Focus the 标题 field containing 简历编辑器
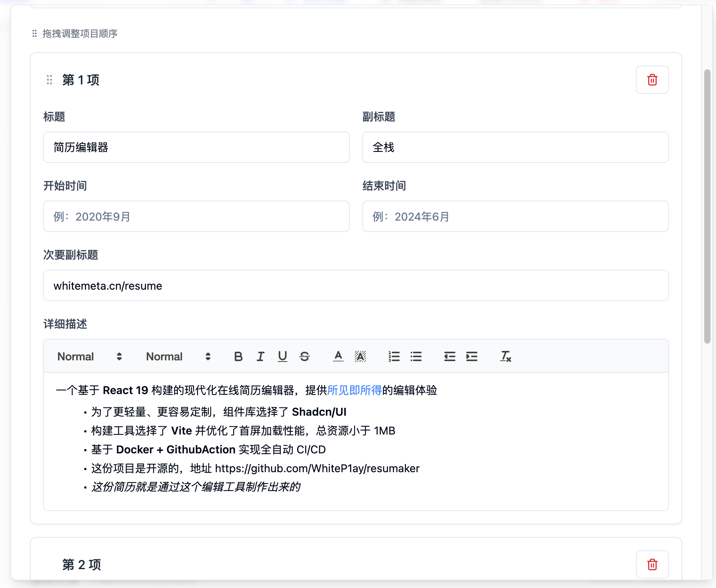 point(196,147)
